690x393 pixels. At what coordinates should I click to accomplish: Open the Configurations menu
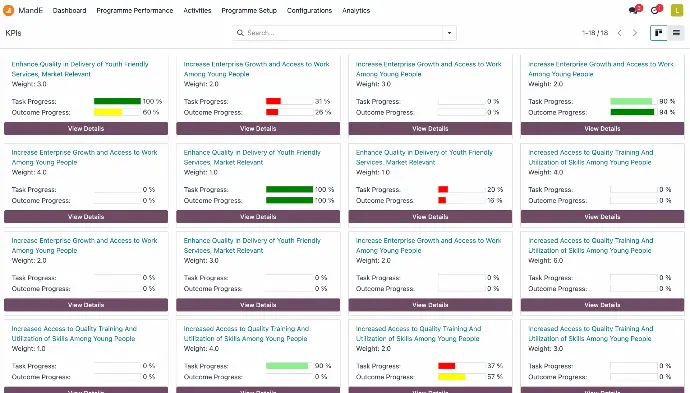pyautogui.click(x=309, y=11)
